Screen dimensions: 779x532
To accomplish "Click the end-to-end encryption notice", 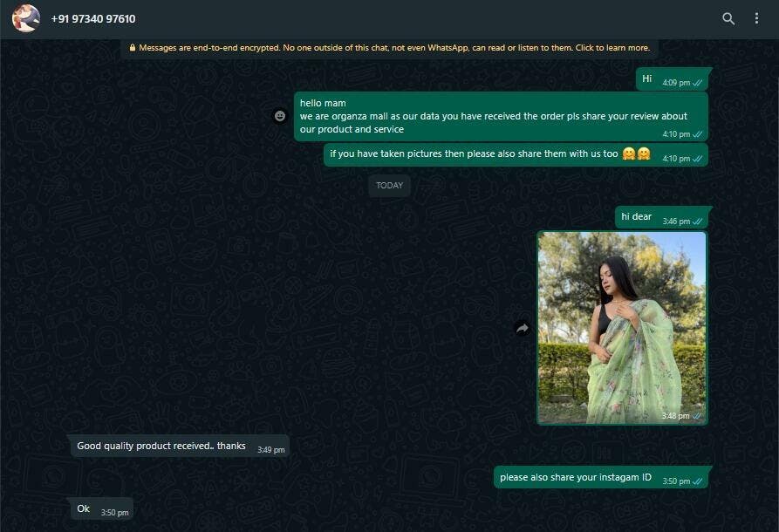I will coord(394,48).
